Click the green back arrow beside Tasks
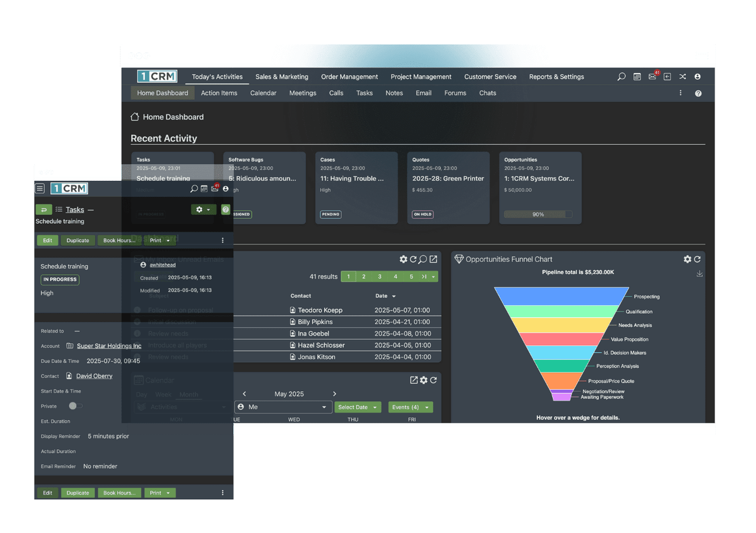 44,210
